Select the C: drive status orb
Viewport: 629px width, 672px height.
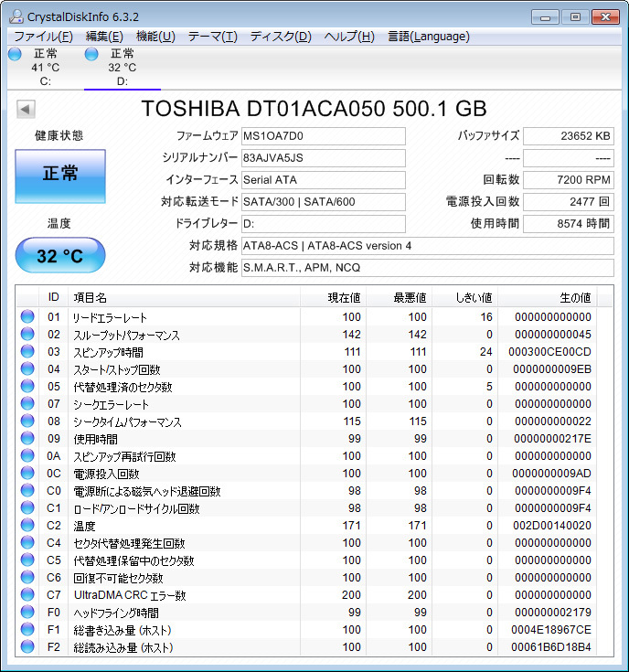tap(15, 55)
